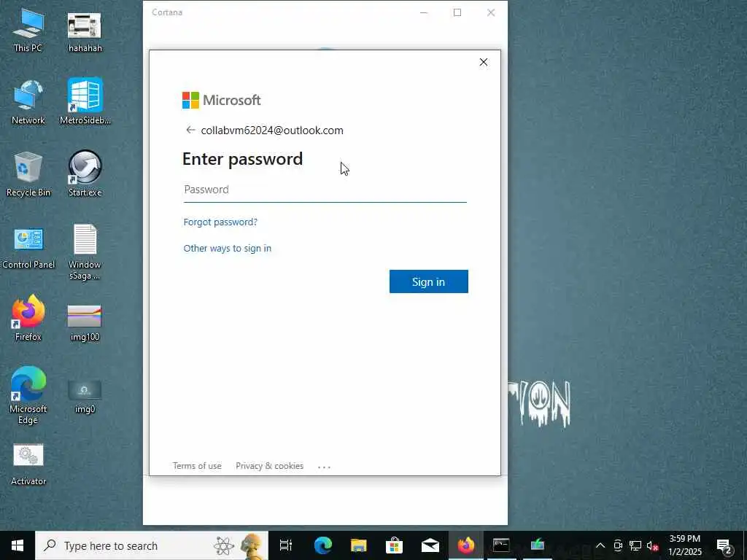Viewport: 747px width, 560px height.
Task: Select the img0 desktop image
Action: pyautogui.click(x=85, y=396)
